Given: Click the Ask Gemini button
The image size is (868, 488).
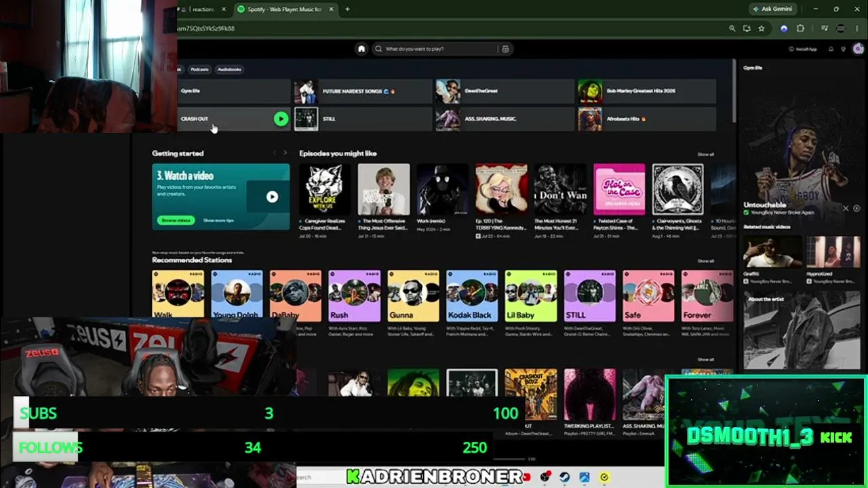Looking at the screenshot, I should point(772,9).
